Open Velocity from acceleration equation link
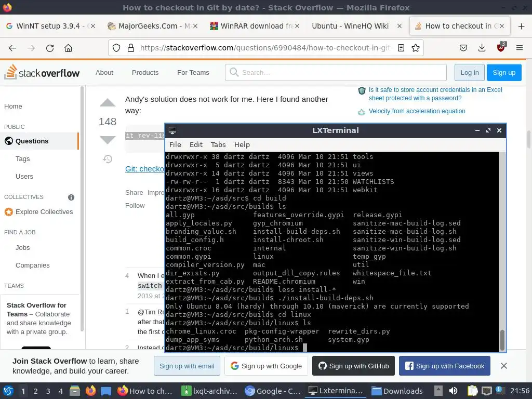Viewport: 532px width, 399px height. coord(417,111)
